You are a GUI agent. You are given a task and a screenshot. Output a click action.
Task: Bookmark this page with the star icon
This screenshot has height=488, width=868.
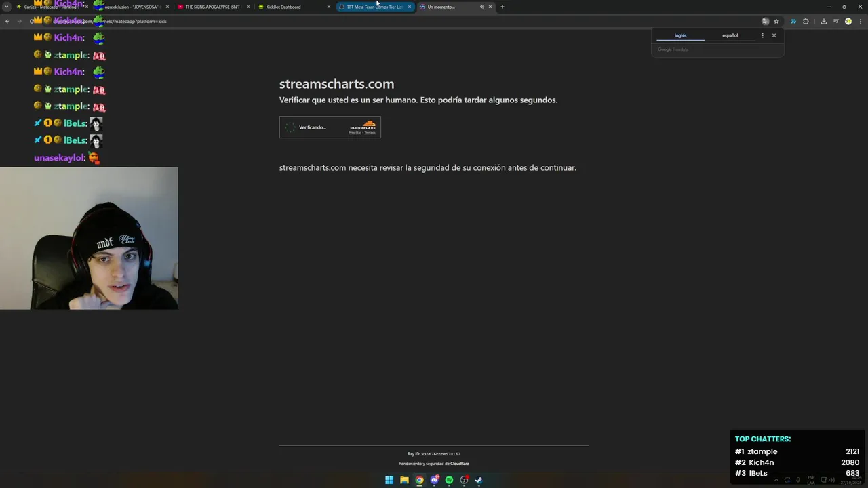776,21
